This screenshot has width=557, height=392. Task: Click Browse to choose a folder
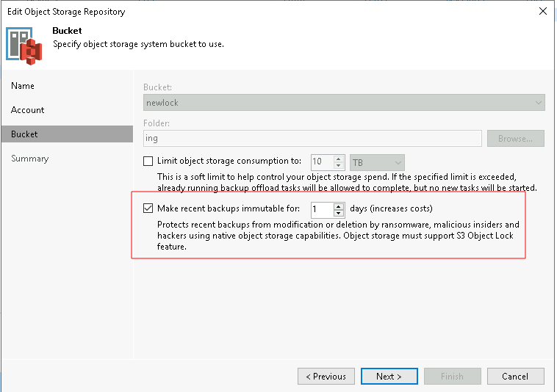[x=514, y=138]
